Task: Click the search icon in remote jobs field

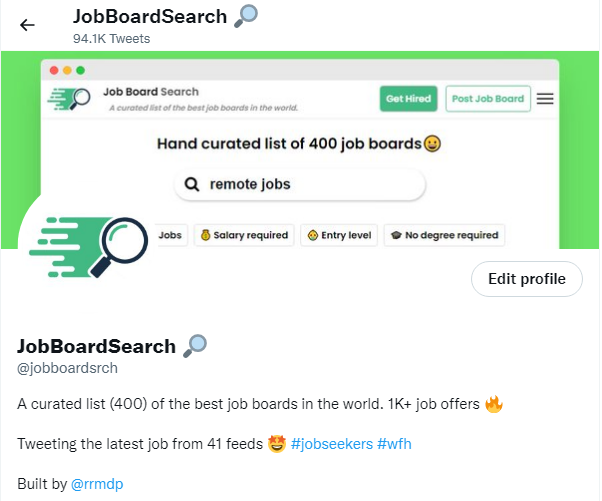Action: coord(192,184)
